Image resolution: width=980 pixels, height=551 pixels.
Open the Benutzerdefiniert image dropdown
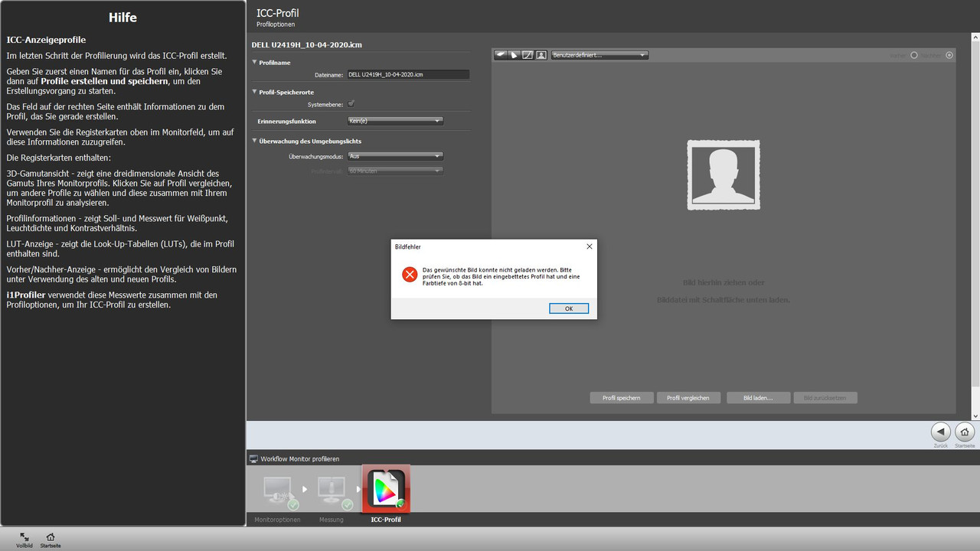pyautogui.click(x=599, y=55)
